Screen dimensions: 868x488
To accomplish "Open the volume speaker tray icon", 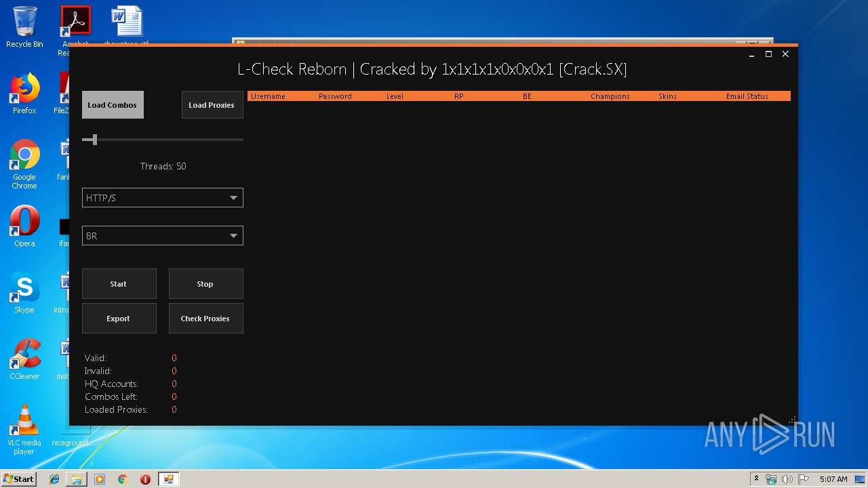I will pyautogui.click(x=787, y=479).
